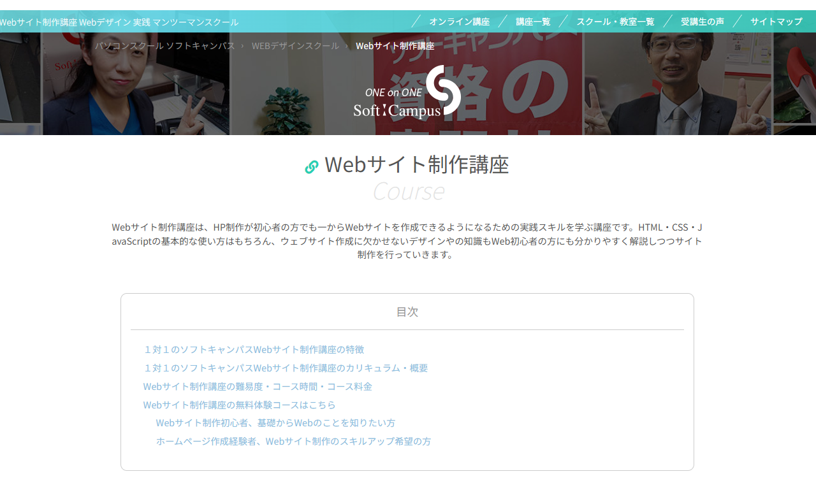Click the 無料体験コースはこちら contents link
Viewport: 816px width, 504px height.
(239, 405)
